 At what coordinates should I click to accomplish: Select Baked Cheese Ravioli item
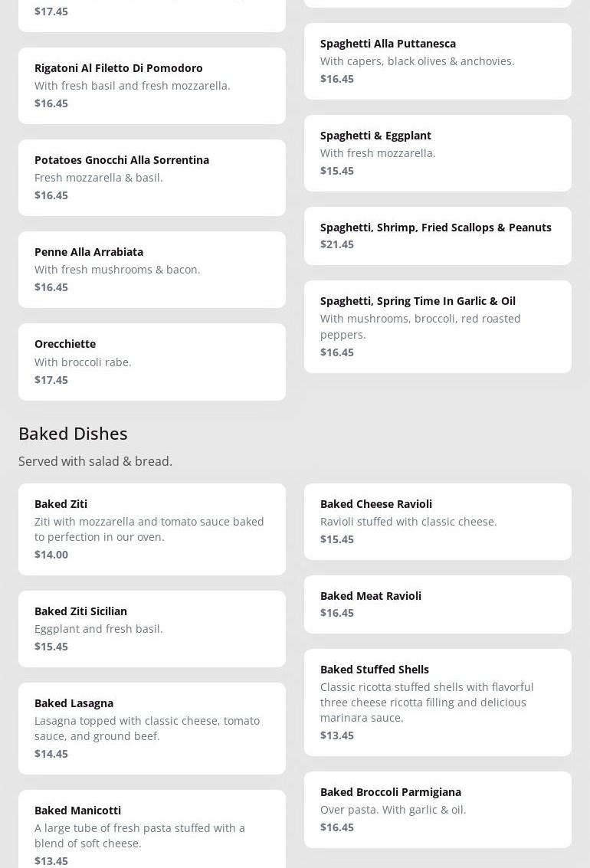[438, 521]
